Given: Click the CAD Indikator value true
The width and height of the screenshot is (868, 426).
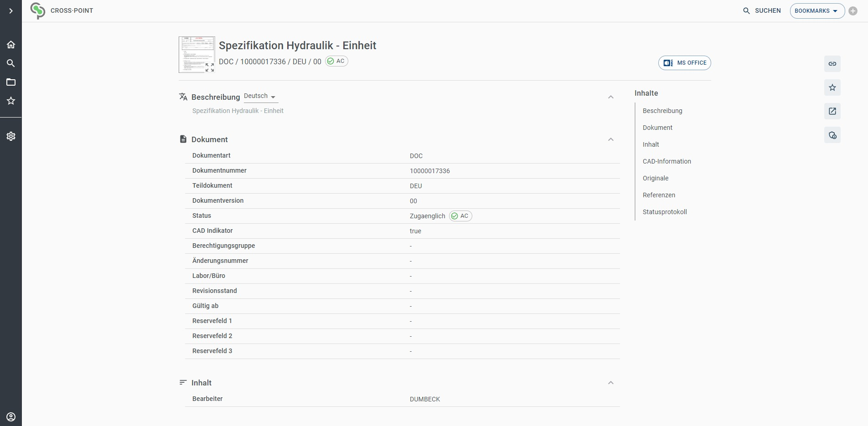Looking at the screenshot, I should tap(415, 231).
